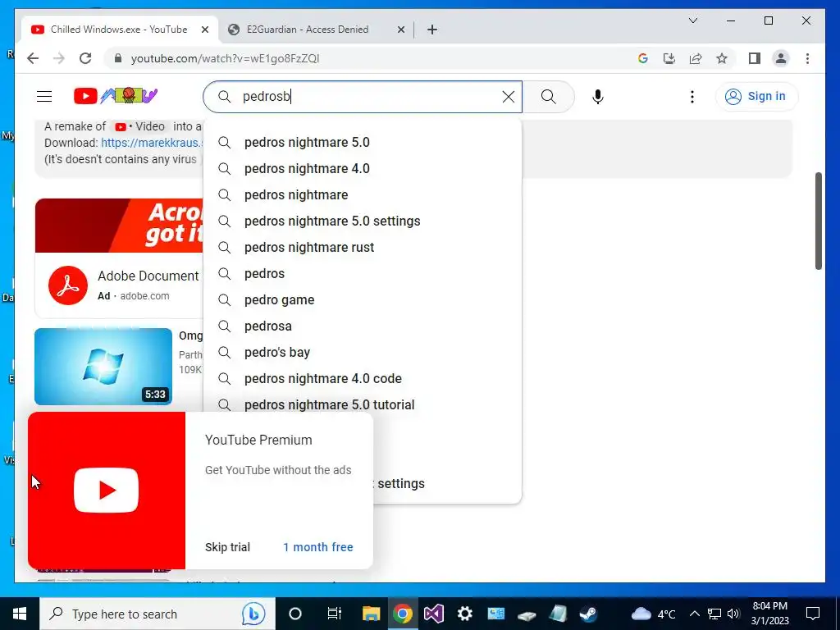Screen dimensions: 840x630
Task: Open the notification center
Action: pyautogui.click(x=813, y=614)
